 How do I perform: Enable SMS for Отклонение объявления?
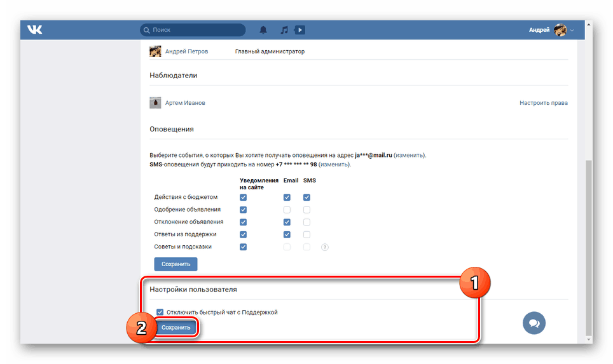pyautogui.click(x=307, y=222)
